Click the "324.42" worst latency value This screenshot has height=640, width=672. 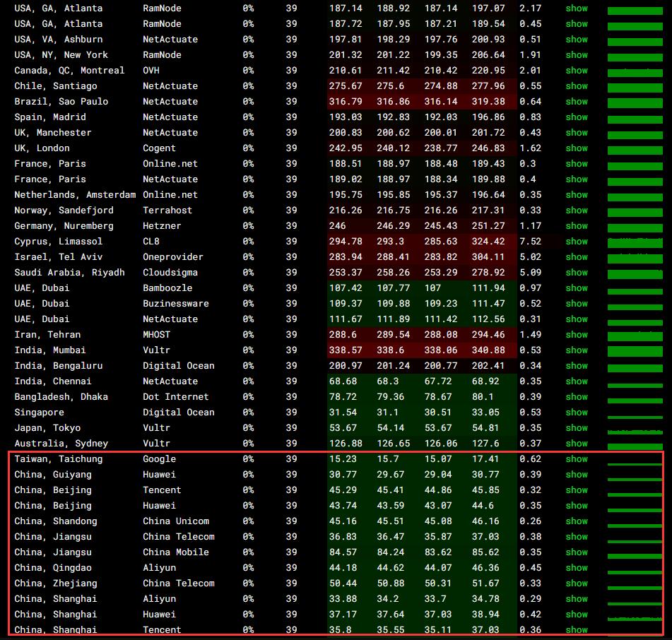pyautogui.click(x=488, y=241)
